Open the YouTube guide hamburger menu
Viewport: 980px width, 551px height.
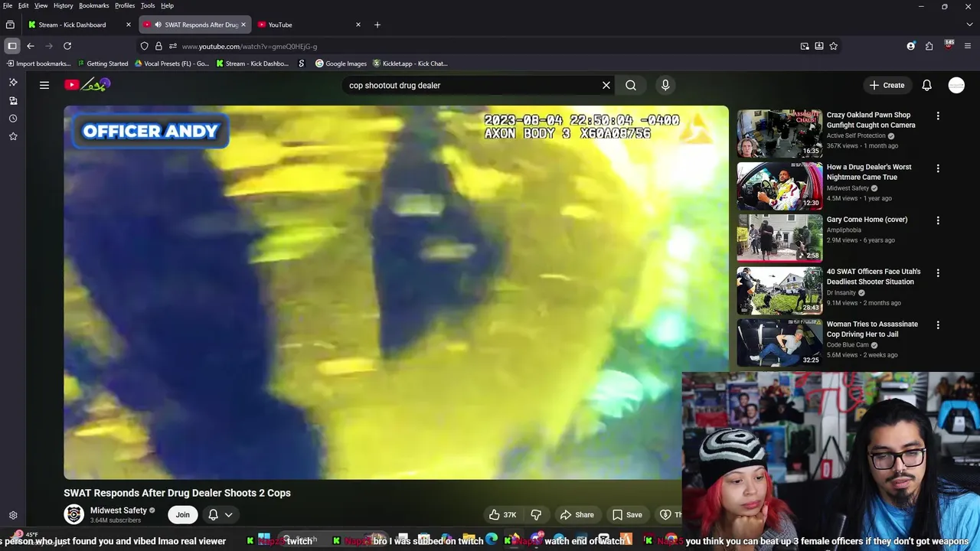coord(44,85)
